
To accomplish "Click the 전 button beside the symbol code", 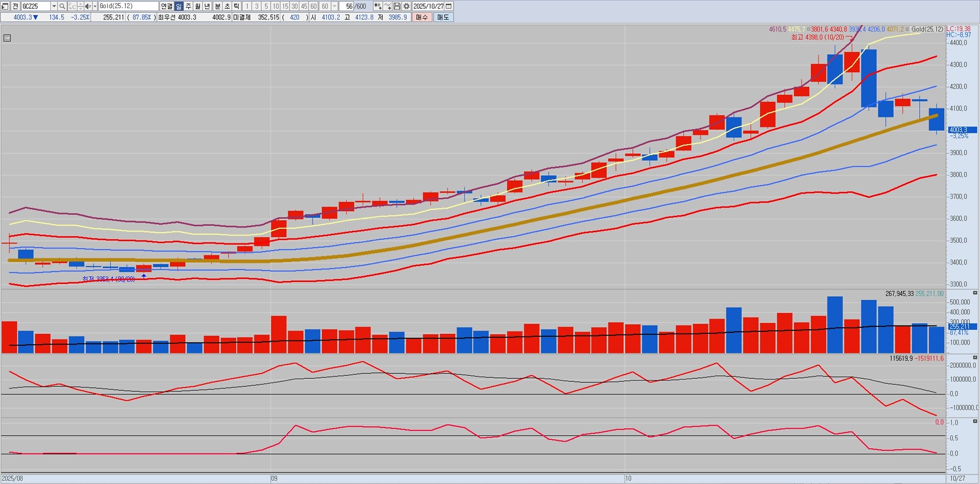I will point(15,6).
